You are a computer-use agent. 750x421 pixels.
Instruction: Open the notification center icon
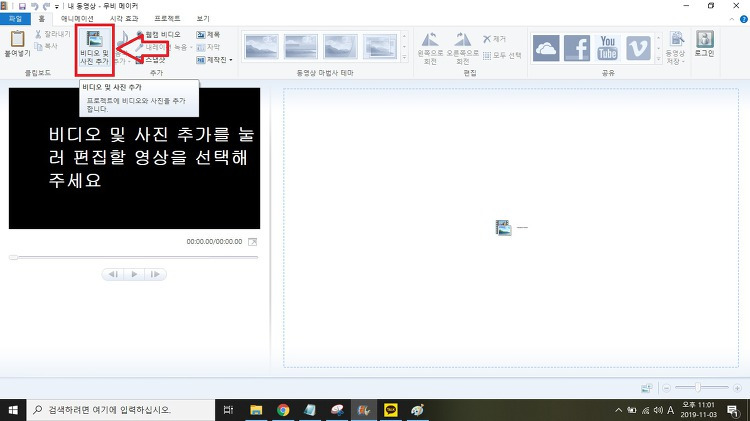[x=734, y=410]
